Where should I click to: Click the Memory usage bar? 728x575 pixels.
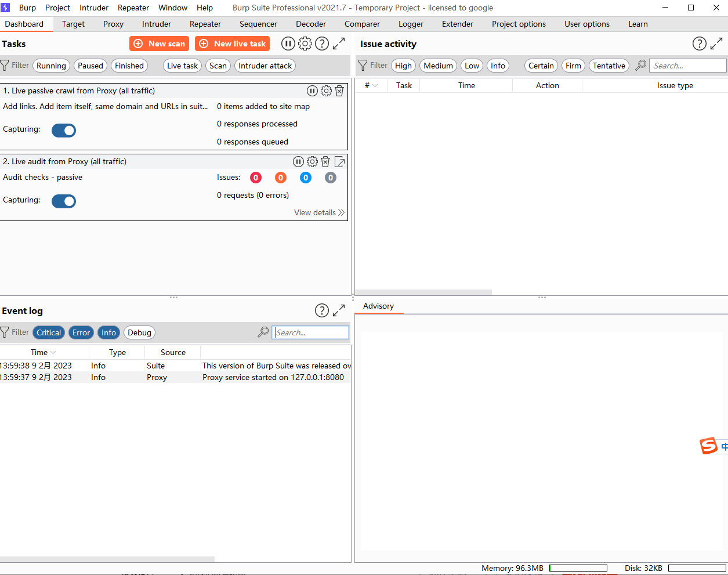point(578,568)
